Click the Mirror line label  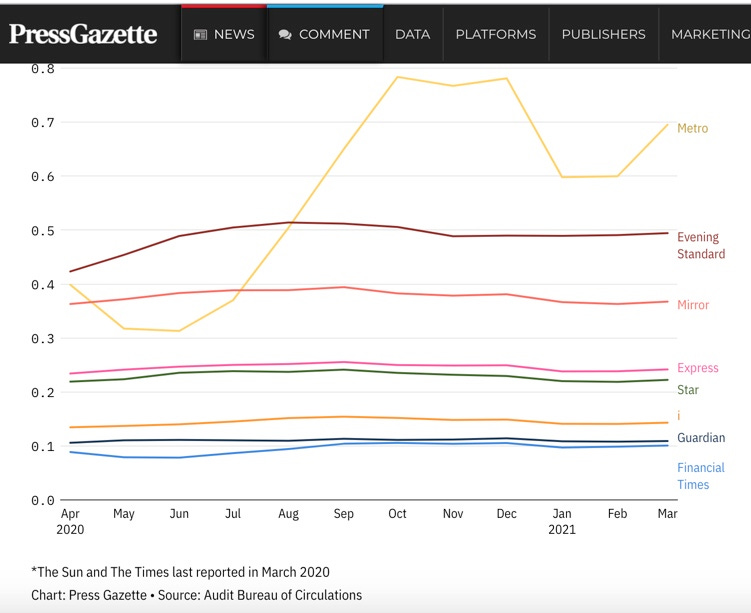(x=693, y=305)
